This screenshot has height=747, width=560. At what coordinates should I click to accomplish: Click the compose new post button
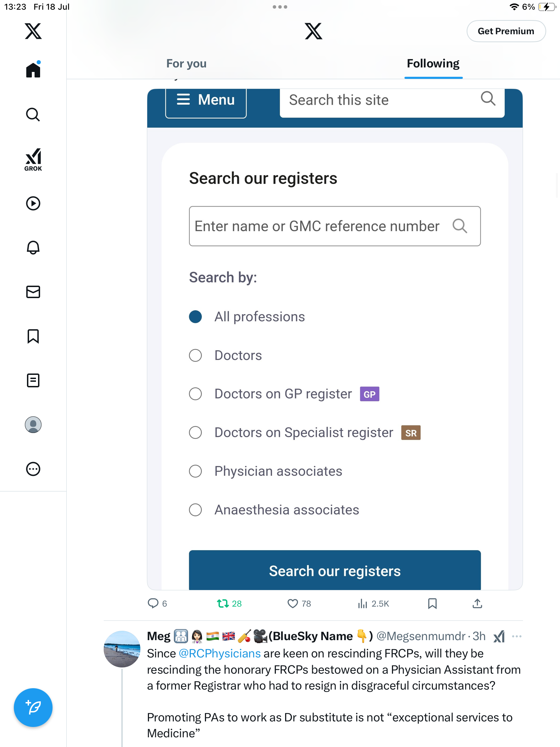(x=33, y=708)
